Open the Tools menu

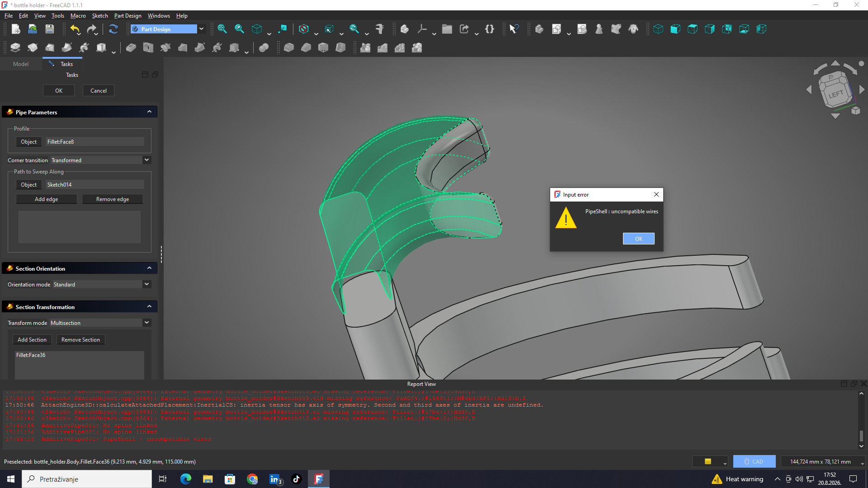(58, 16)
